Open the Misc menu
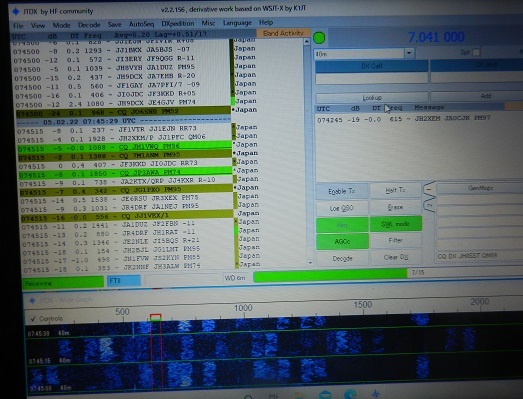The image size is (523, 399). (x=208, y=23)
